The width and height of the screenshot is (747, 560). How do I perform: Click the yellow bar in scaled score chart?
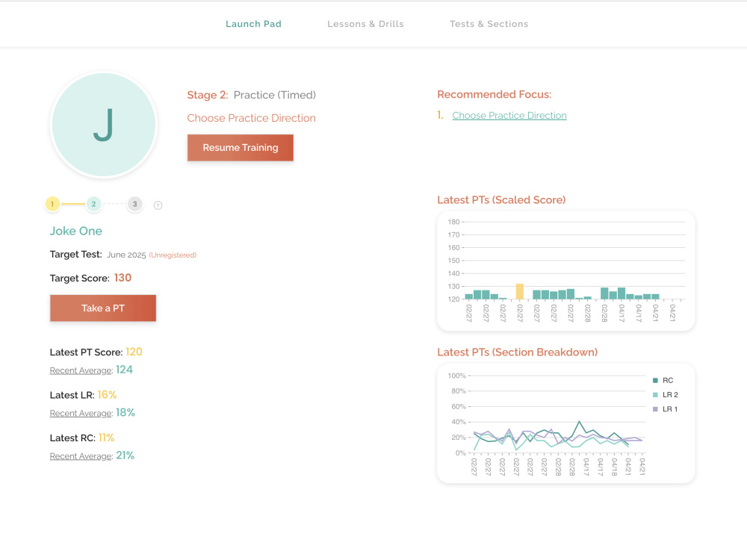[x=520, y=291]
